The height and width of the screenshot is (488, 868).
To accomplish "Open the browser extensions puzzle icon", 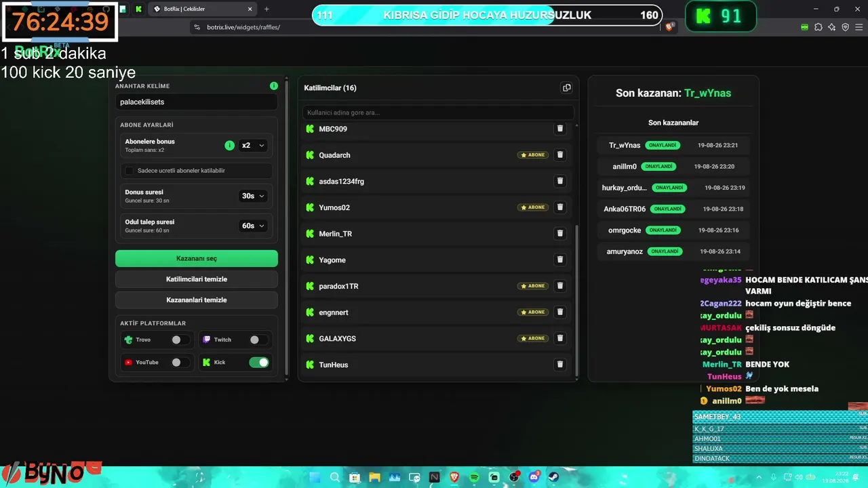I will [x=818, y=27].
